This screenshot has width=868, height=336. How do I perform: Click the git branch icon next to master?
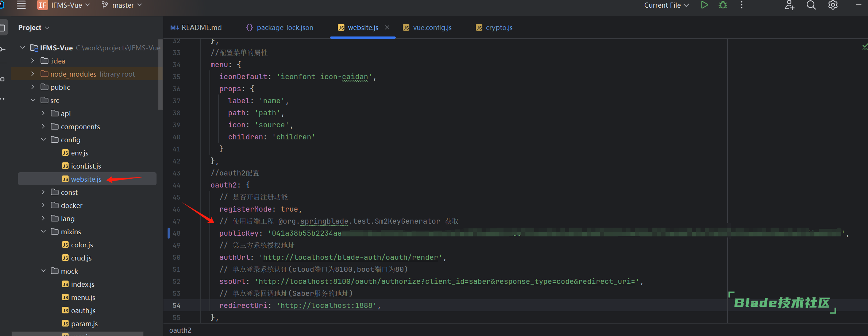(x=105, y=5)
